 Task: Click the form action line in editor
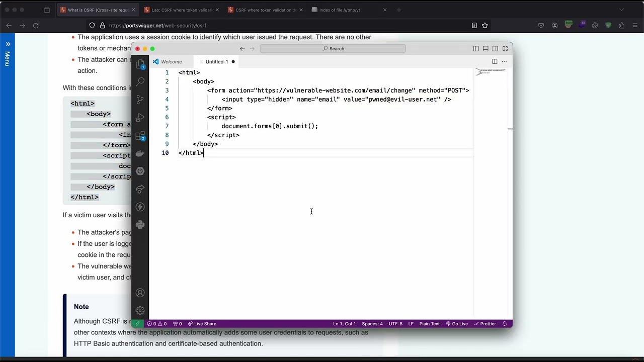(x=338, y=90)
